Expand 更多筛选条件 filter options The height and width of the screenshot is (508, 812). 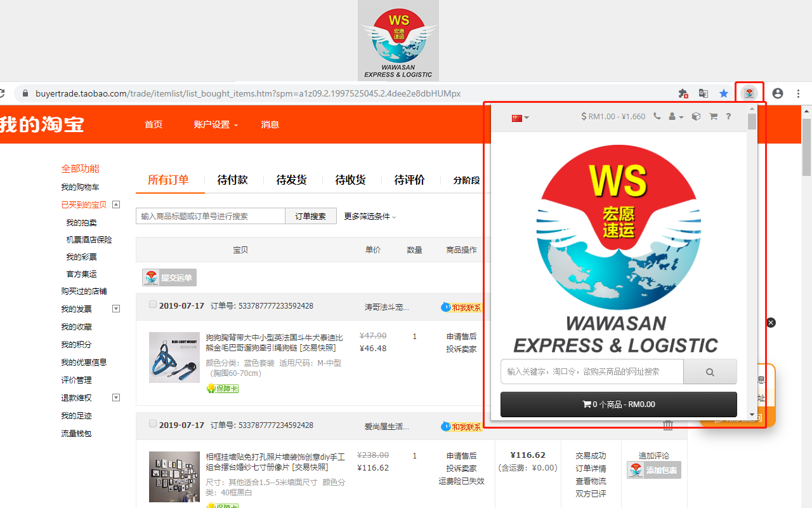[370, 217]
